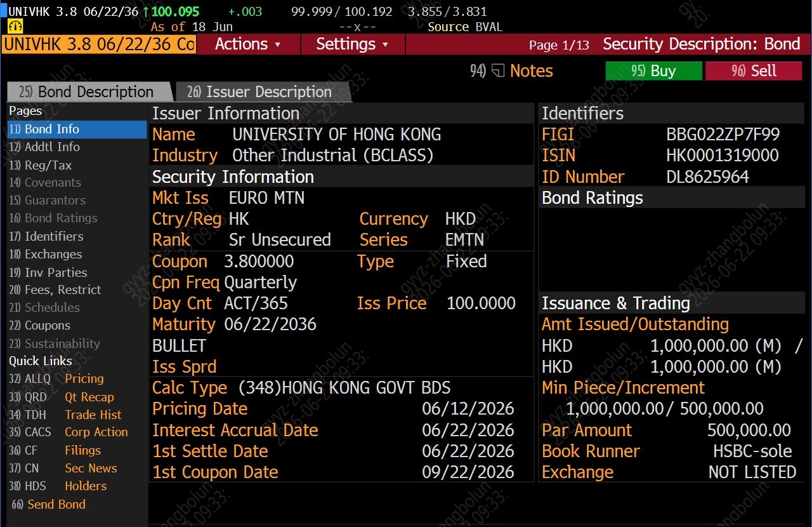The image size is (812, 527).
Task: Click the red Sell button
Action: 754,71
